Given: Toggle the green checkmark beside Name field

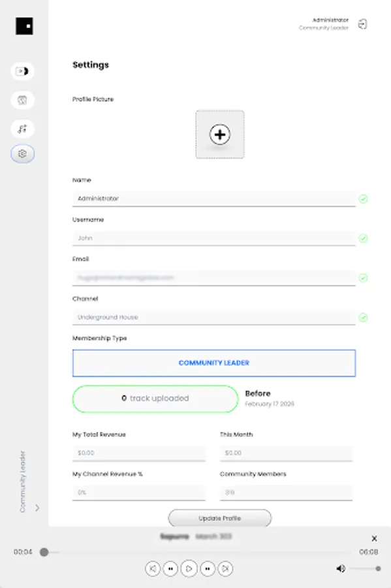Looking at the screenshot, I should coord(363,199).
